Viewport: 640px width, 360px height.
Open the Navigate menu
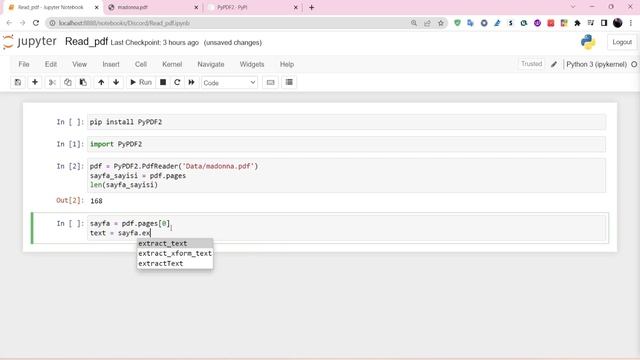pos(211,64)
